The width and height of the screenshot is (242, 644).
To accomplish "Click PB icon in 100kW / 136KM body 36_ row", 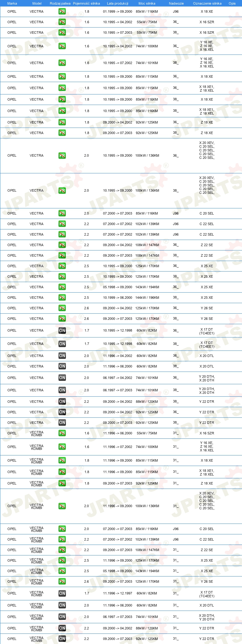I will tap(62, 155).
